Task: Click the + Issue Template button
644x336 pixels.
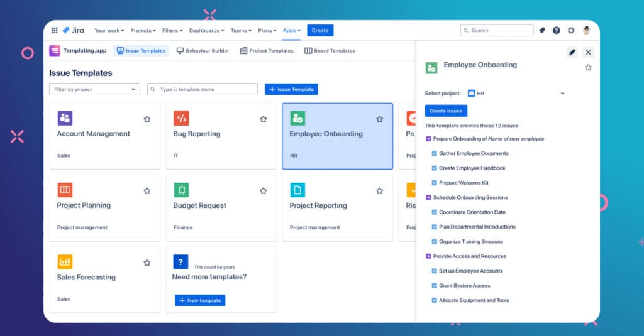Action: point(291,89)
